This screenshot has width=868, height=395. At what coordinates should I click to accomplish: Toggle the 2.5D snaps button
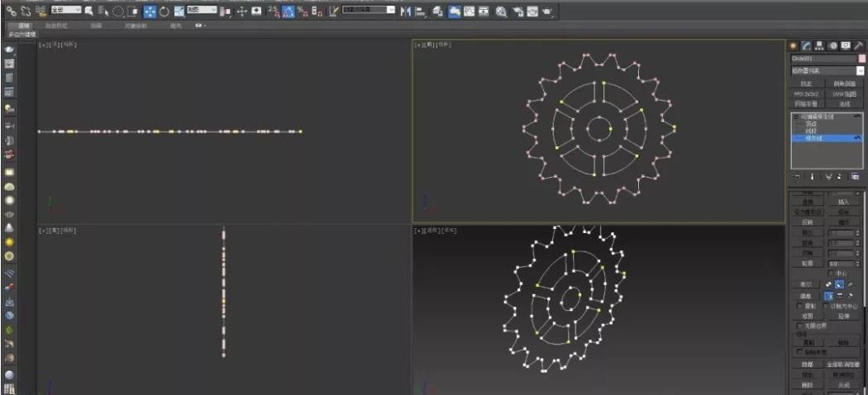(273, 12)
